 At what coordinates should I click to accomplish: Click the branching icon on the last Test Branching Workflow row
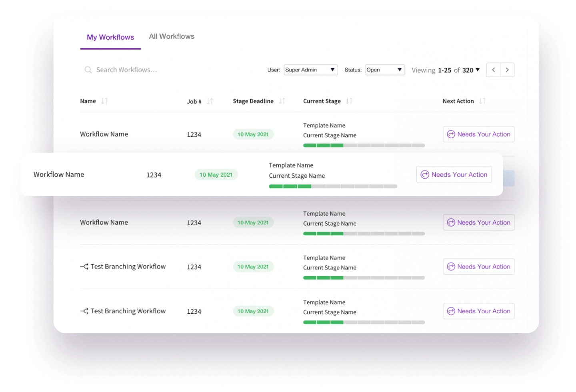[83, 311]
